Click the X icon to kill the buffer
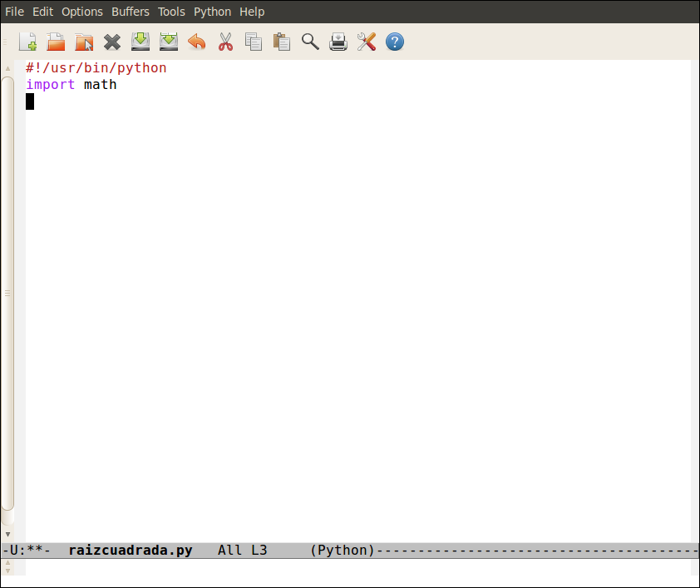This screenshot has width=700, height=588. (112, 42)
